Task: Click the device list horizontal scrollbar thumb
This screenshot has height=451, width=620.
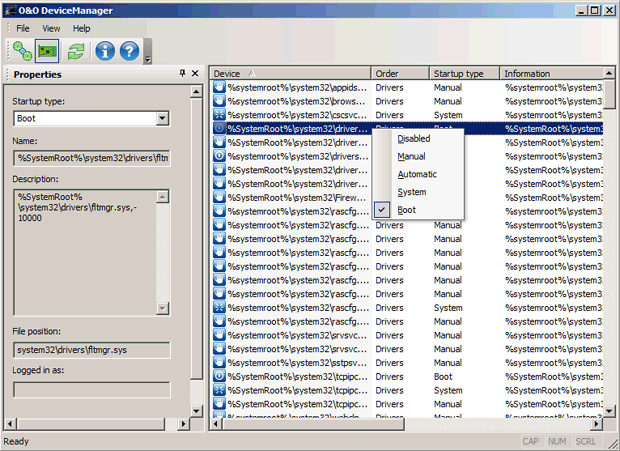Action: pos(313,424)
